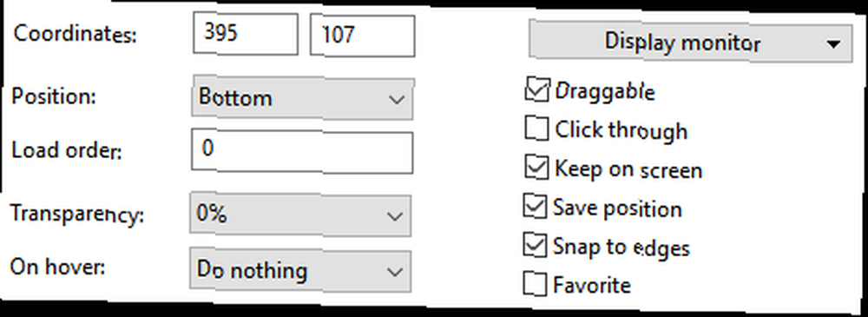
Task: Click the chevron beside the 0% transparency value
Action: click(395, 216)
